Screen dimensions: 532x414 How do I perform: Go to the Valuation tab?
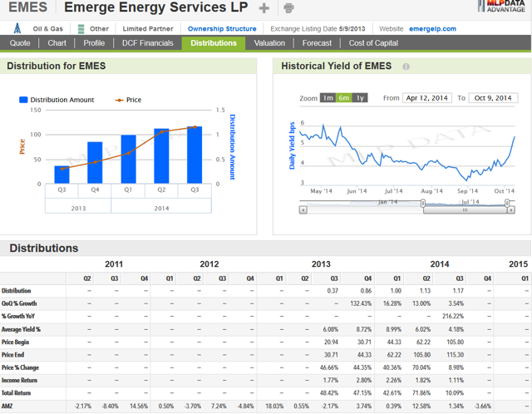(x=269, y=43)
